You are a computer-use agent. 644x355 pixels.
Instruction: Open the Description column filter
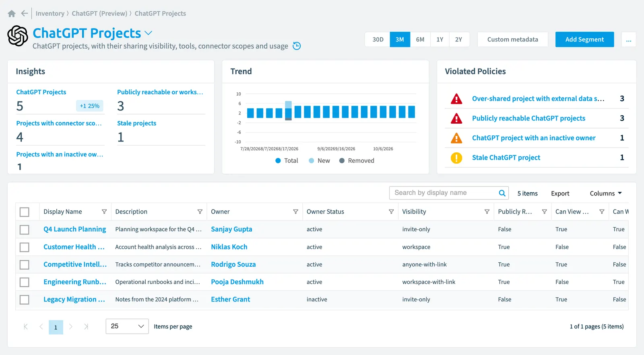tap(200, 212)
